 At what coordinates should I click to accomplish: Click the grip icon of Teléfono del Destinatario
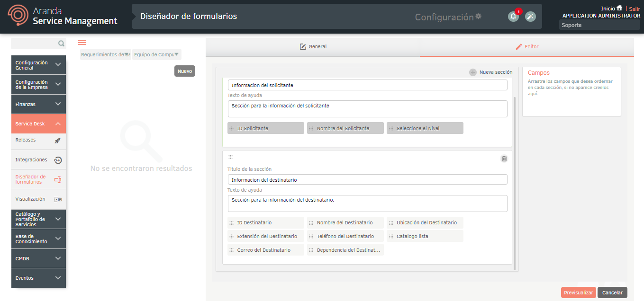pos(311,236)
